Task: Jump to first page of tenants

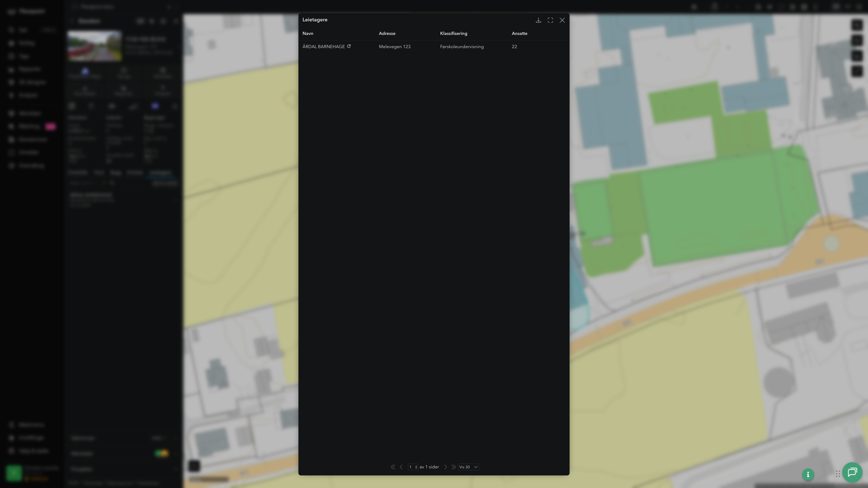Action: (393, 467)
